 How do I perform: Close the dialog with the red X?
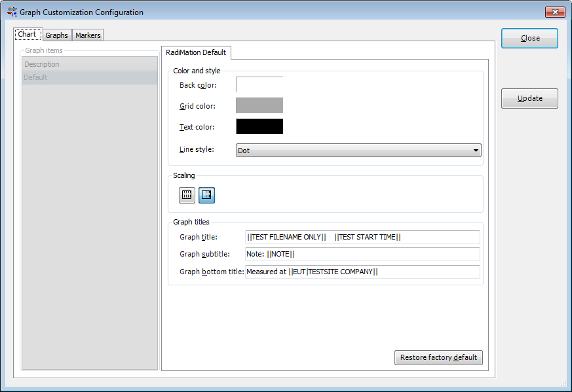(x=555, y=12)
